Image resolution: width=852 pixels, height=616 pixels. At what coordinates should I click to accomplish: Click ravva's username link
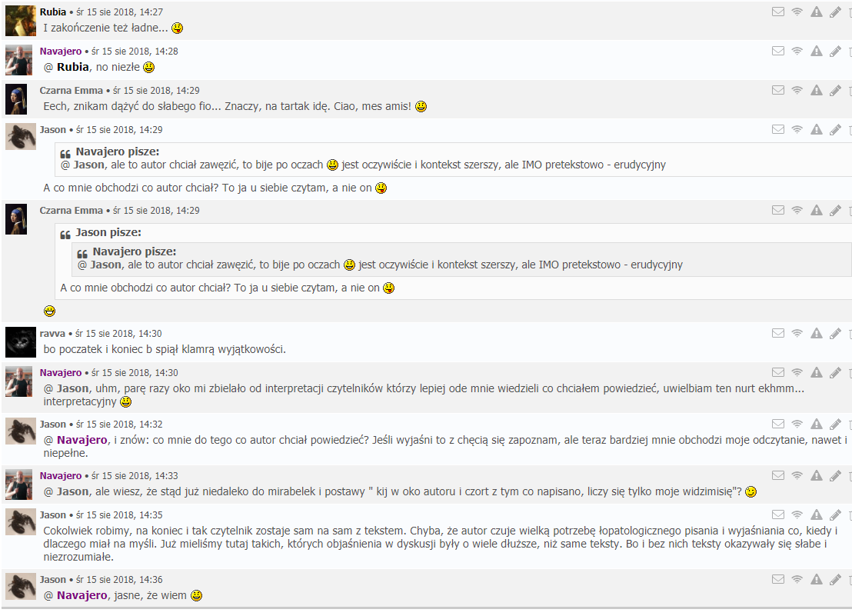(x=52, y=333)
